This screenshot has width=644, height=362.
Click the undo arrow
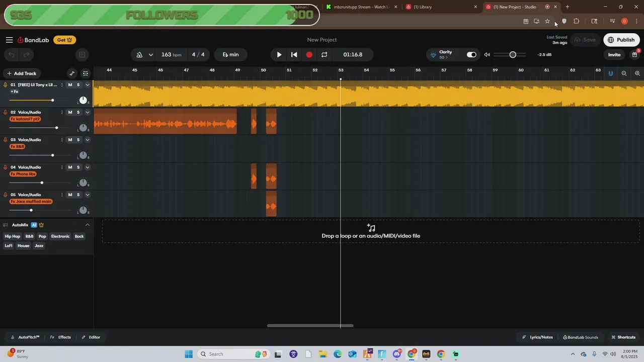coord(12,55)
